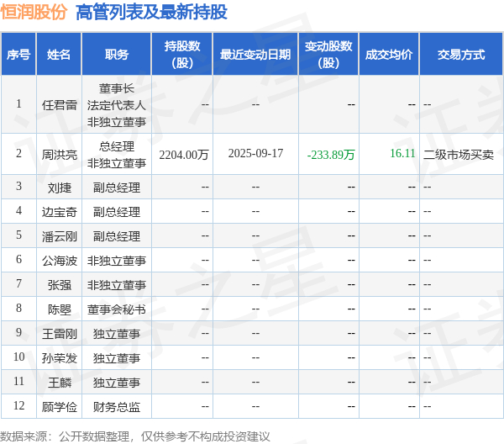This screenshot has height=444, width=504.
Task: Click the date 2025-09-17
Action: click(x=255, y=154)
